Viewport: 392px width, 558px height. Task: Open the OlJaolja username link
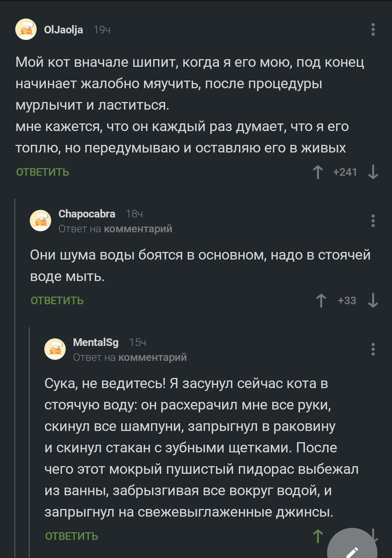coord(64,30)
